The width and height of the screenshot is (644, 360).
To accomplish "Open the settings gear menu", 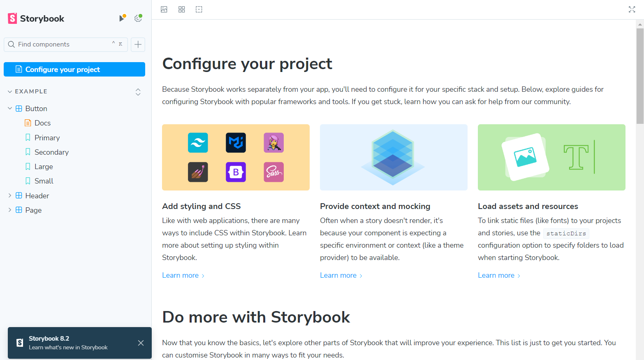I will (x=138, y=18).
